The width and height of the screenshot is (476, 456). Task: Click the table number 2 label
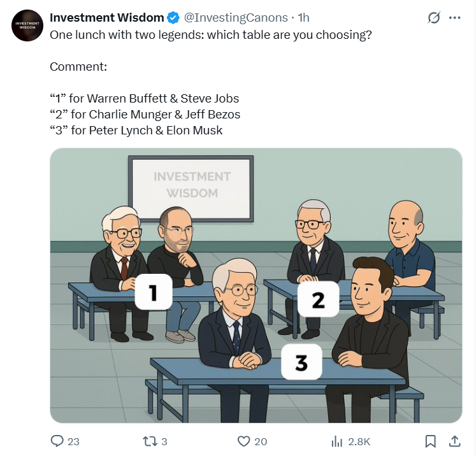318,299
